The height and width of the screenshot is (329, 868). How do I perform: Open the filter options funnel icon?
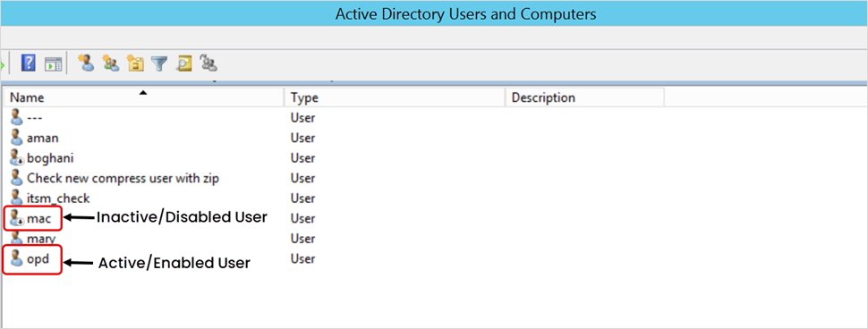pos(159,63)
